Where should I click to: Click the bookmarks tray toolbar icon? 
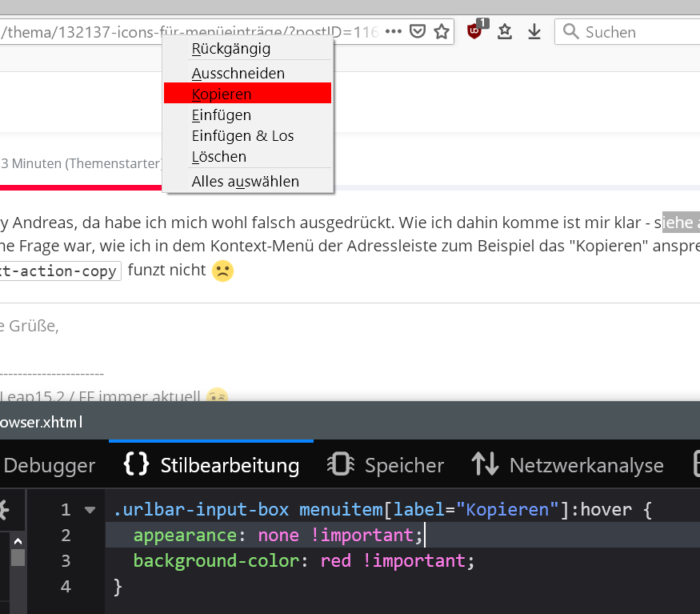click(505, 32)
